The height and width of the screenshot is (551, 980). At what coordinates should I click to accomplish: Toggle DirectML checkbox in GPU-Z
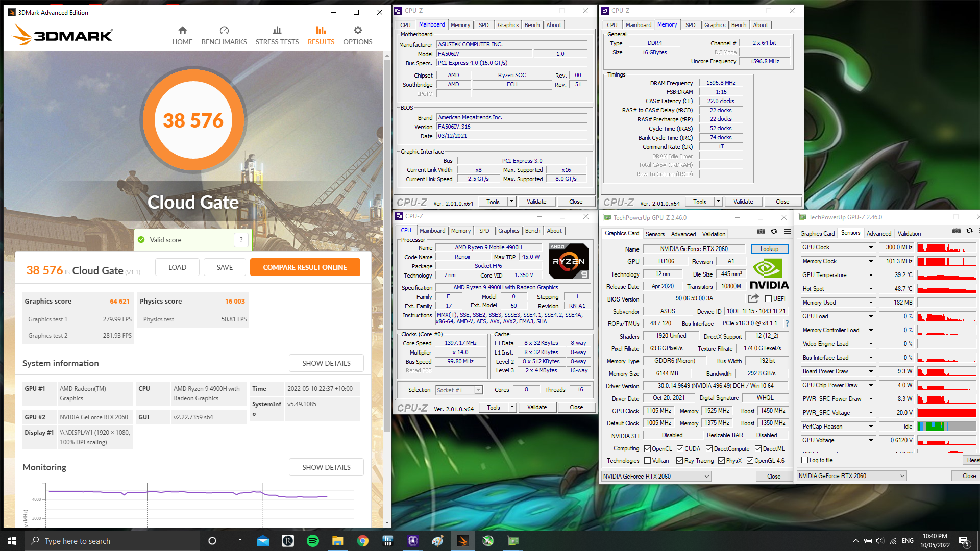pos(758,449)
